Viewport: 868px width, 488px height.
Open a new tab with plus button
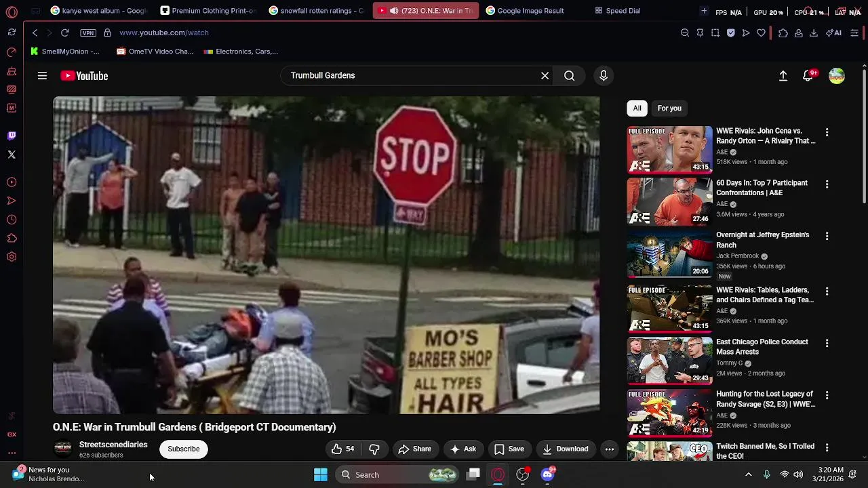pos(704,11)
